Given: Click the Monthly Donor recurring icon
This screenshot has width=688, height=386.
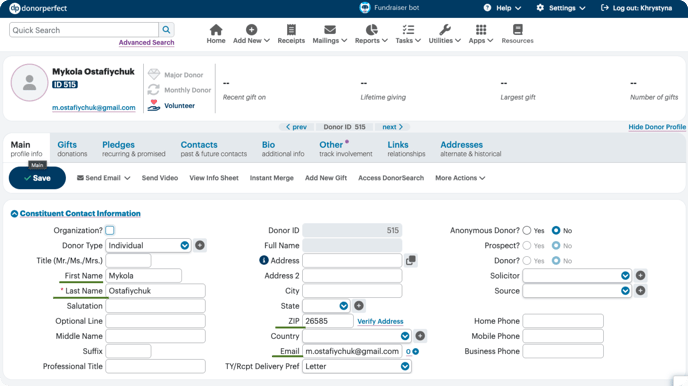Looking at the screenshot, I should 154,89.
